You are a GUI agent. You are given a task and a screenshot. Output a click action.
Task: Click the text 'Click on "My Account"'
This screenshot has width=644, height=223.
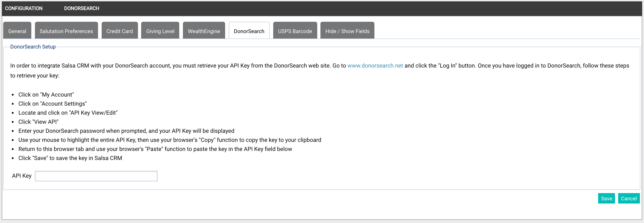46,95
